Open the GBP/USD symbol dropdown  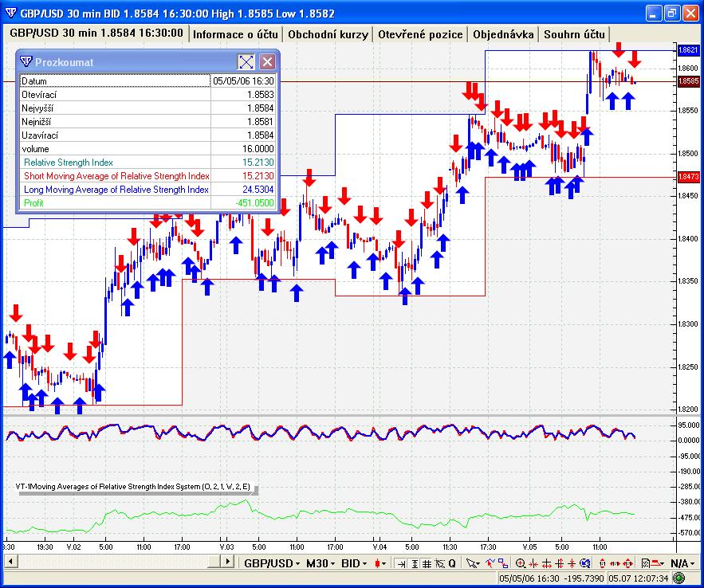click(272, 563)
